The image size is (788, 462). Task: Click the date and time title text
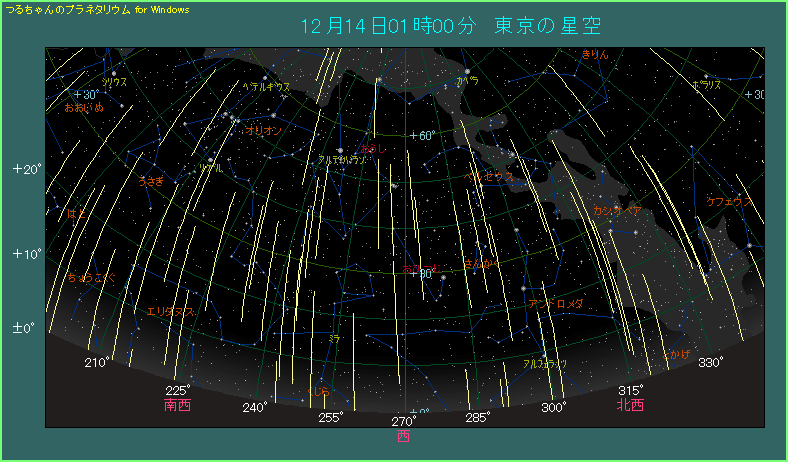[457, 25]
